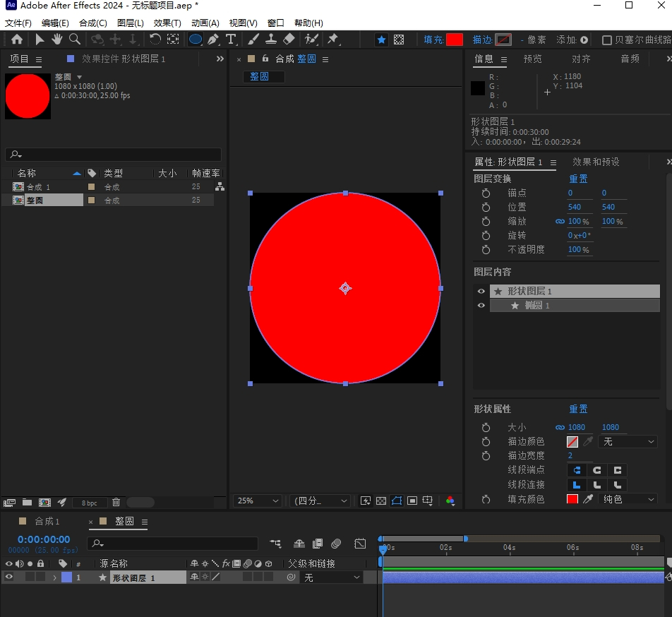The image size is (672, 617).
Task: Click the 描边颜色 none swatch in properties
Action: click(572, 441)
